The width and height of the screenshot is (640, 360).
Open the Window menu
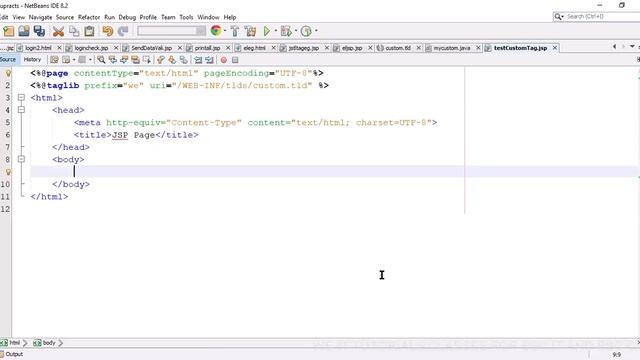(x=208, y=17)
